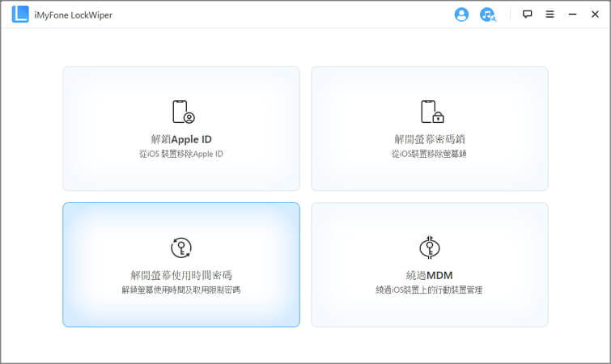Click the 繞過iOS裝置上的行動裝置管理 description
This screenshot has width=611, height=364.
coord(430,290)
